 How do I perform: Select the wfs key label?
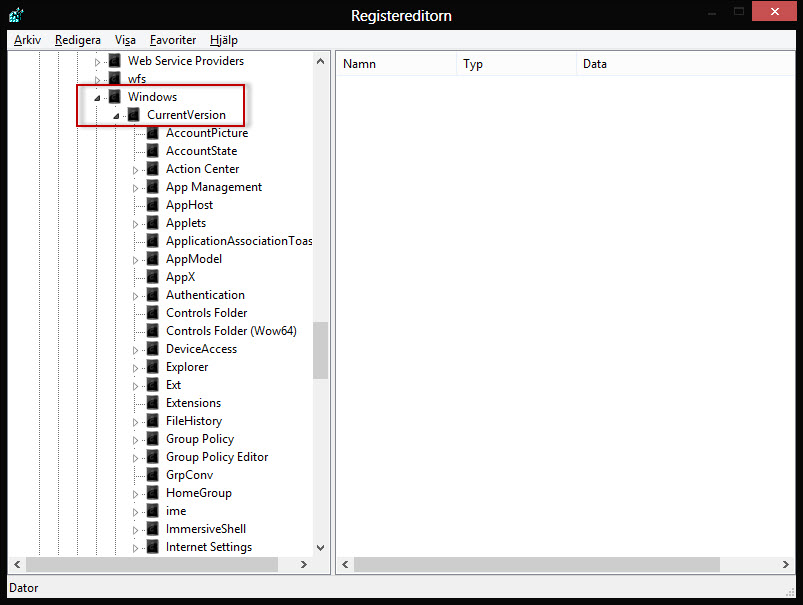point(137,79)
